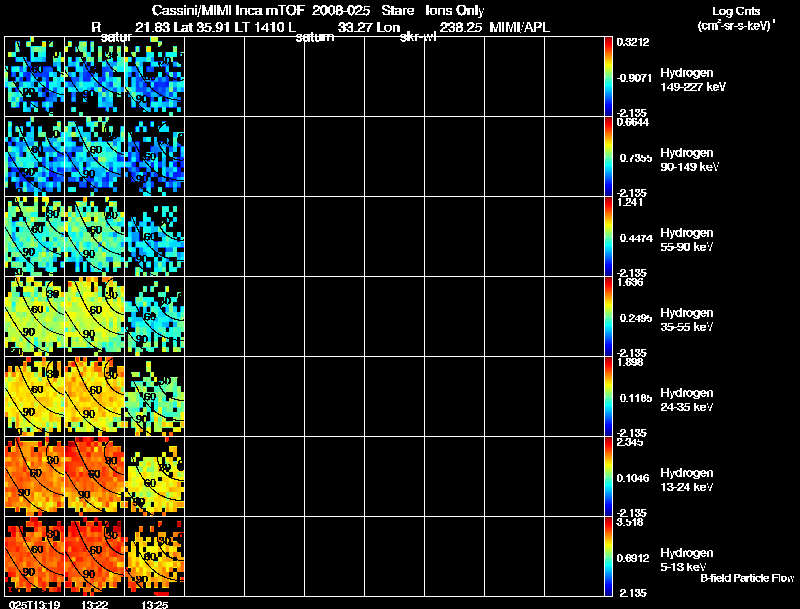Select the Hydrogen 149-227 keV image at 13:25
This screenshot has height=609, width=800.
(155, 77)
